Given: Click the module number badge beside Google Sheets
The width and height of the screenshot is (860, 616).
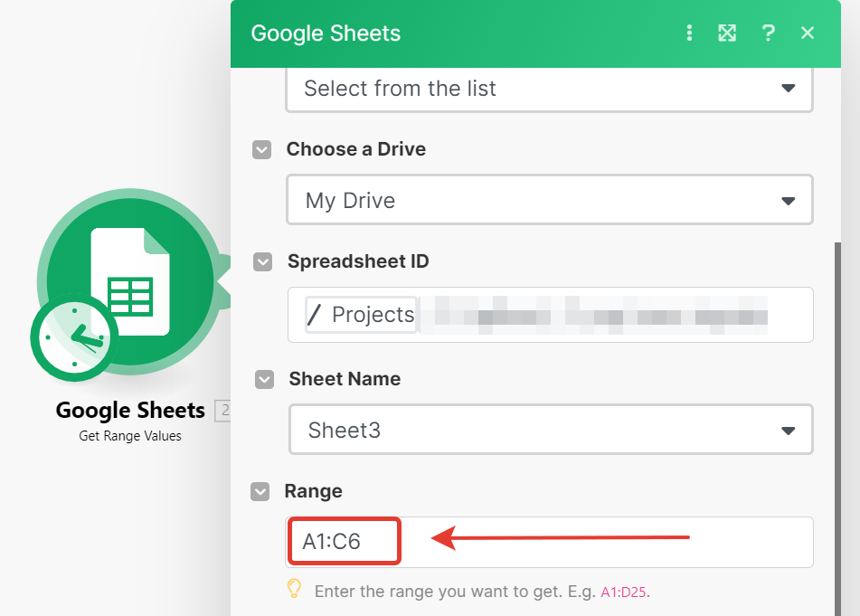Looking at the screenshot, I should pos(222,411).
